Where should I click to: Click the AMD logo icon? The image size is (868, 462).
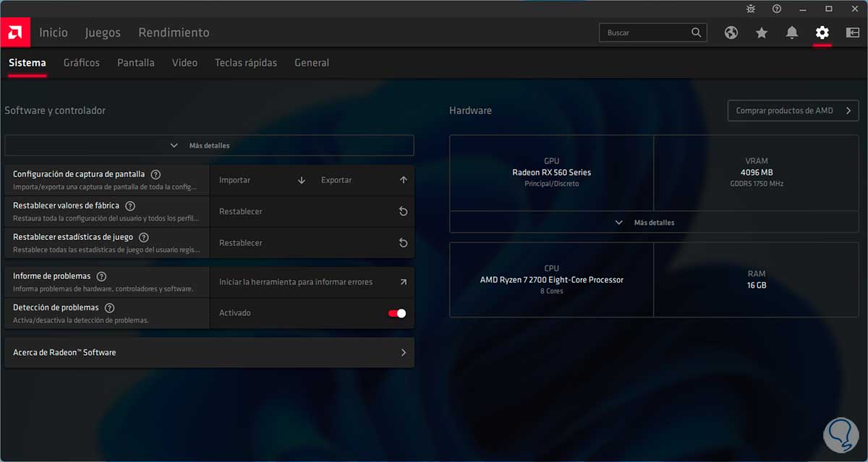pos(15,33)
